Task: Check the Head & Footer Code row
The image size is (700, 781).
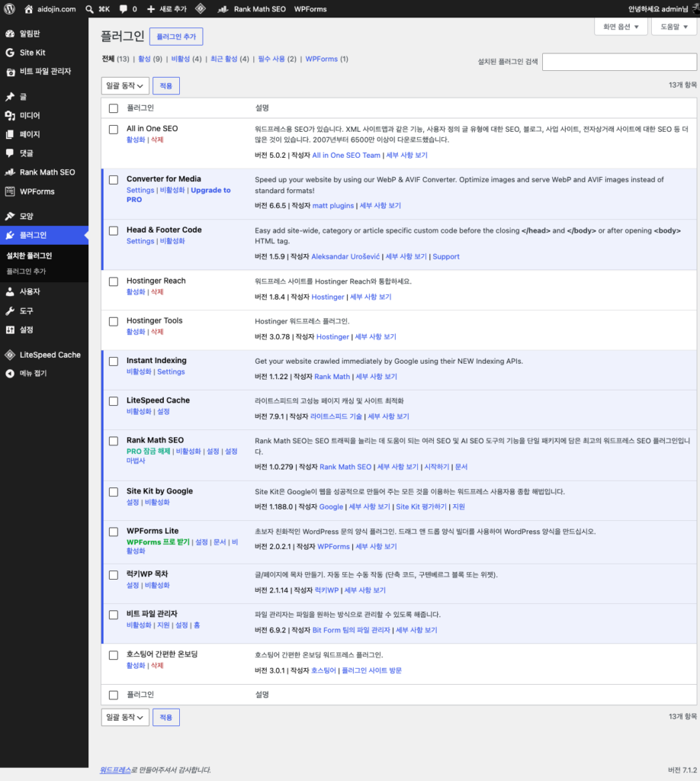Action: click(114, 230)
